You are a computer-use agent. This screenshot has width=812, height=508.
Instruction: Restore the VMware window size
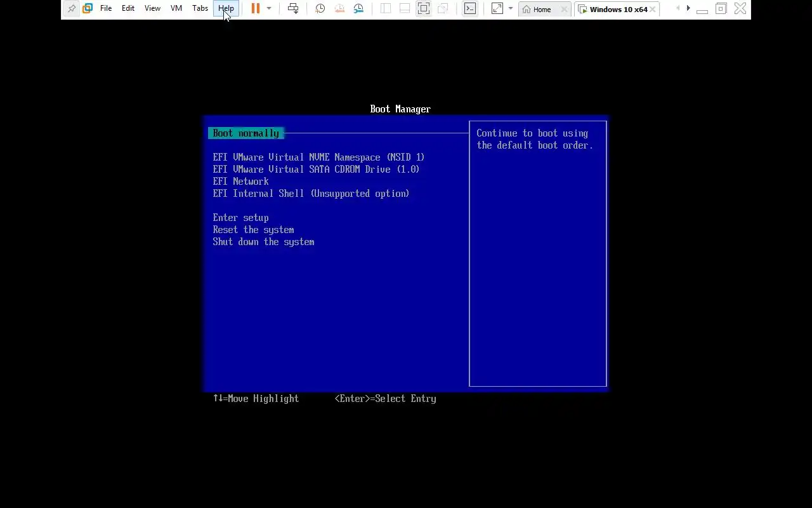[721, 9]
